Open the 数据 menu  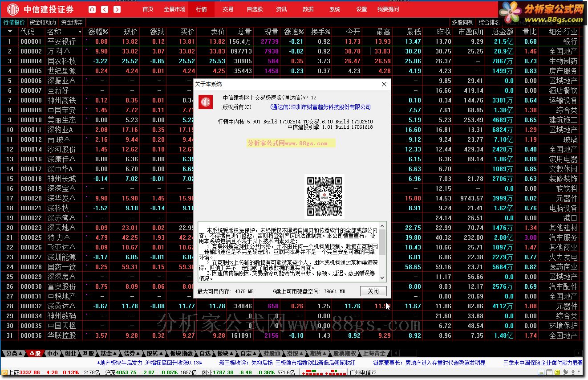pyautogui.click(x=308, y=9)
